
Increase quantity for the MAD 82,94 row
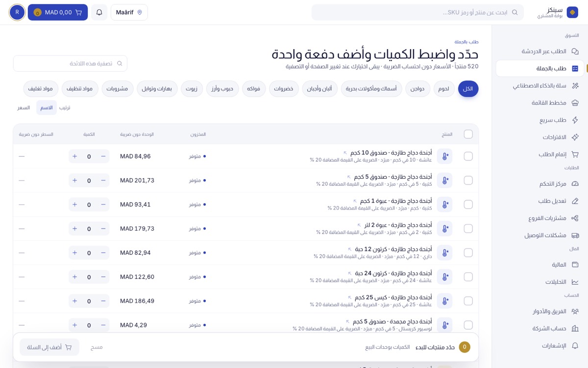[x=74, y=253]
